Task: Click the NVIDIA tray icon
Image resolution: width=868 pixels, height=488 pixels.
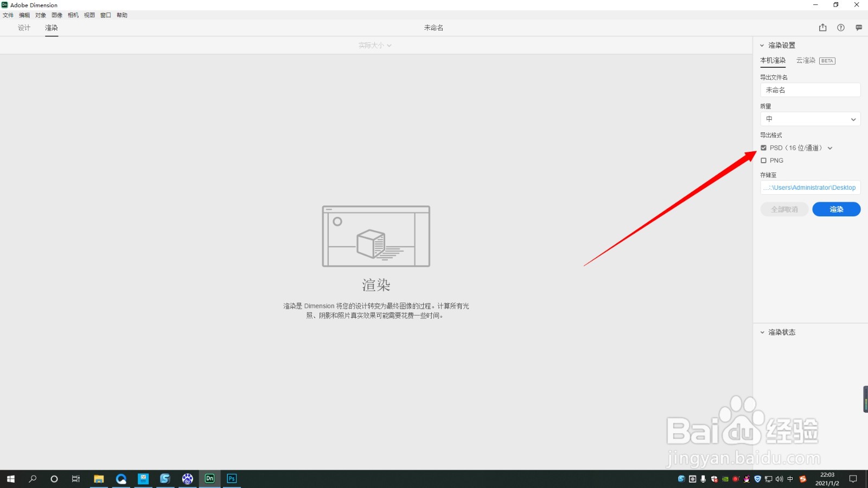Action: [725, 479]
